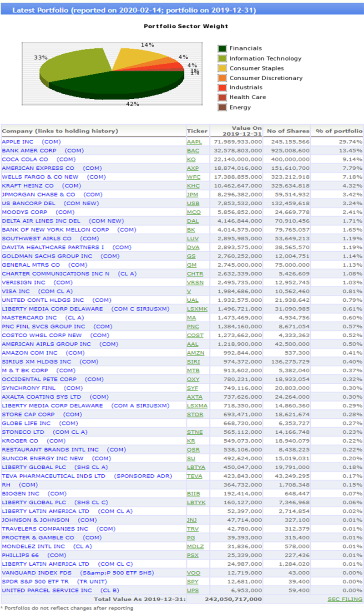364x614 pixels.
Task: Click Apple's value 71,989,933,000
Action: [238, 142]
